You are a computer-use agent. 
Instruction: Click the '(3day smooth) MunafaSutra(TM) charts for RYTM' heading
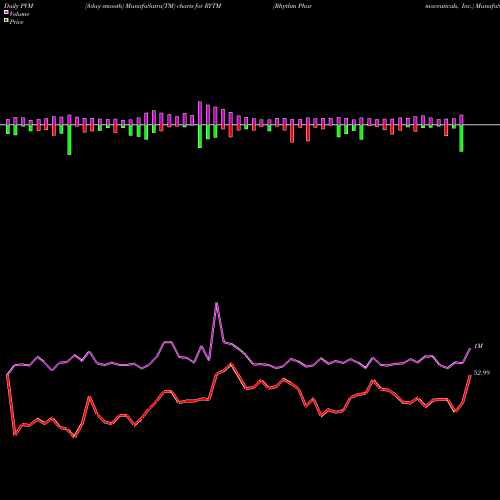click(x=153, y=6)
